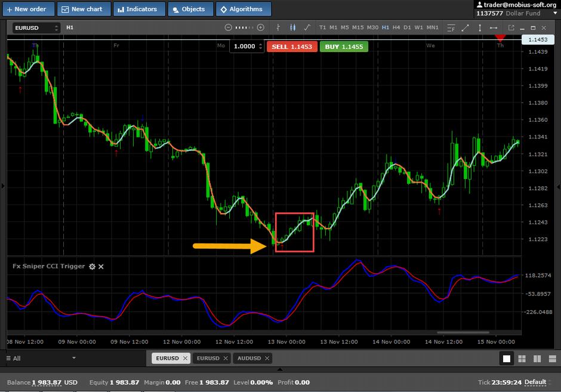The image size is (561, 392).
Task: Zoom out the chart with minus icon
Action: coord(228,27)
